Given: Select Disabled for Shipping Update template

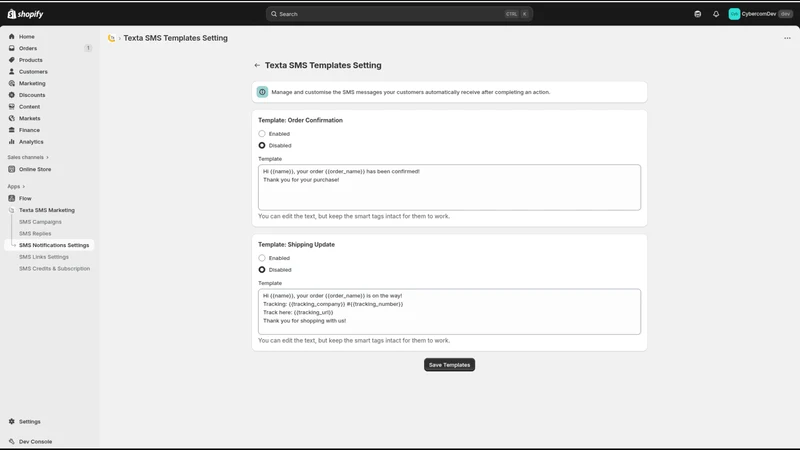Looking at the screenshot, I should point(262,270).
